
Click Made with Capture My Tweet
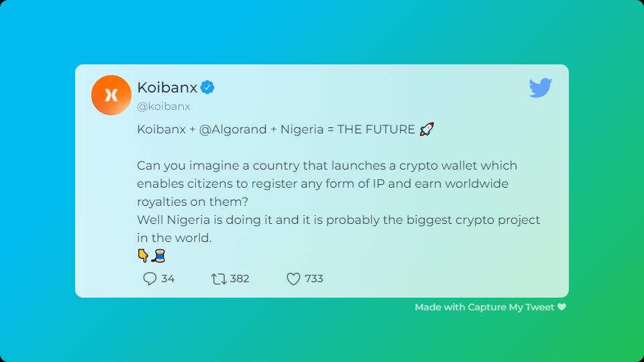click(484, 307)
